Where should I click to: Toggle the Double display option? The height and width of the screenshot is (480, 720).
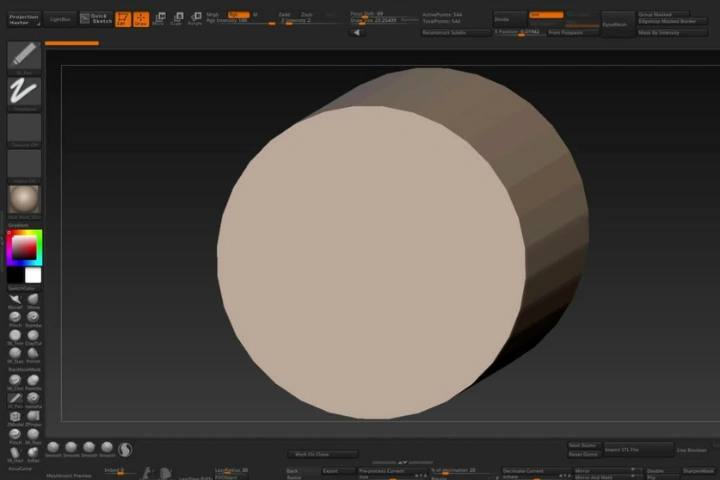[x=656, y=471]
